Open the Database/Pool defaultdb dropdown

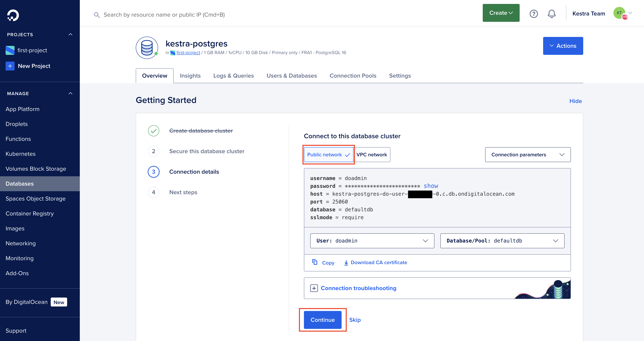tap(502, 241)
